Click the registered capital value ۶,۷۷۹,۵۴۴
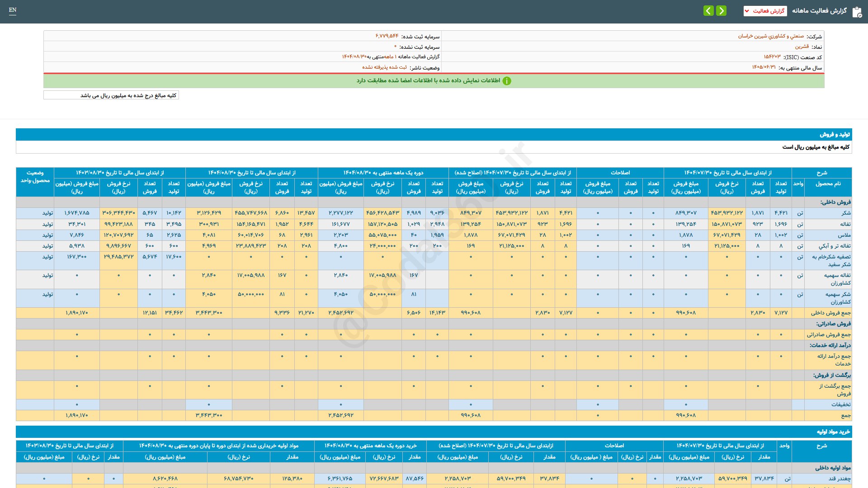This screenshot has height=488, width=868. 387,36
